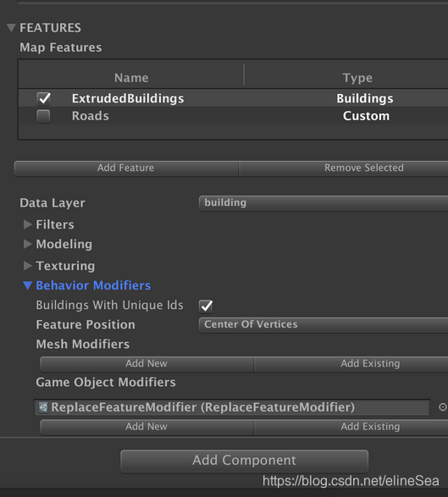Open the Data Layer building dropdown
The image size is (448, 497).
tap(324, 203)
